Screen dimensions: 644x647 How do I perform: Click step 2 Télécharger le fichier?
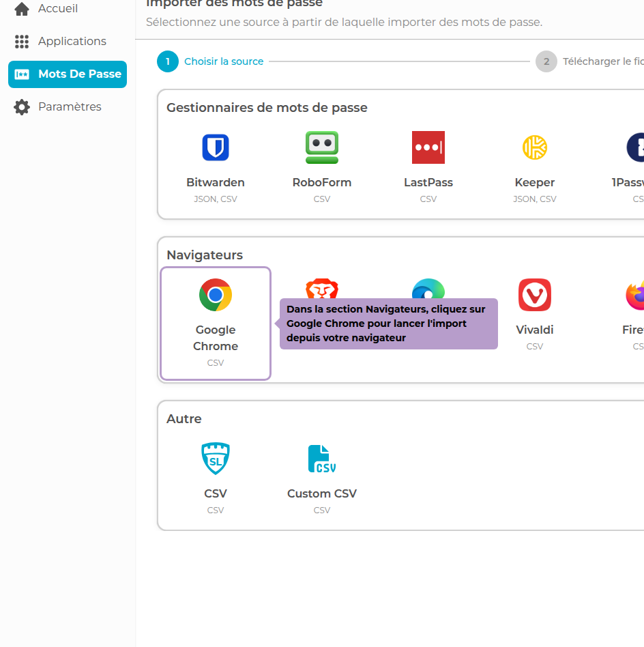[x=546, y=61]
